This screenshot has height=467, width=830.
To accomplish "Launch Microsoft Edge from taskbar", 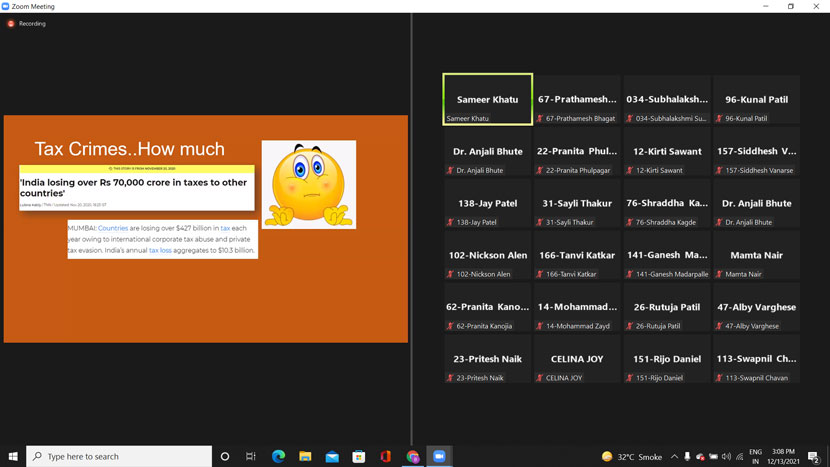I will (278, 456).
